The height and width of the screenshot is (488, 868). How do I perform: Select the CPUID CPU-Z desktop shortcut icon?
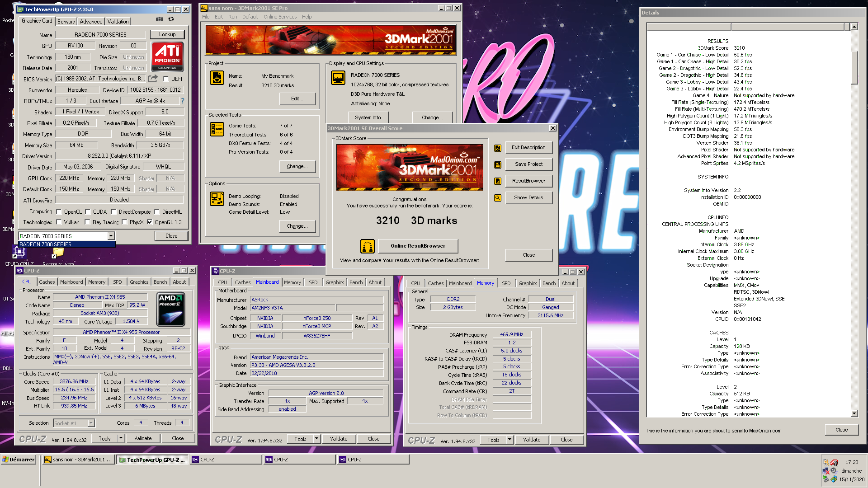19,252
